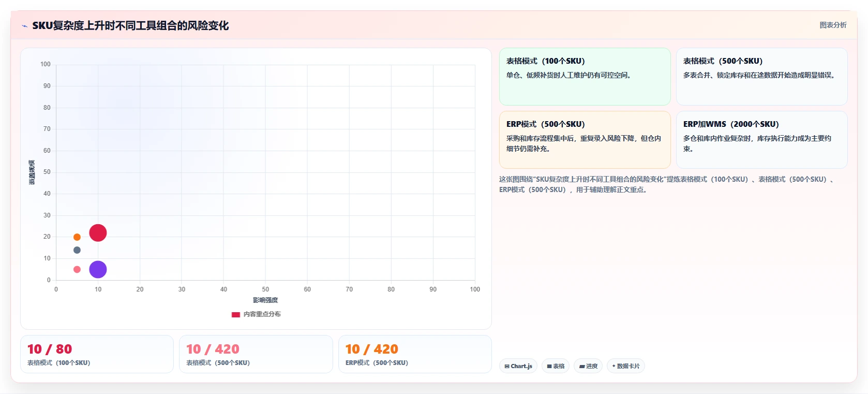The image size is (868, 394).
Task: Select the 进度 tag chip label
Action: (x=592, y=366)
